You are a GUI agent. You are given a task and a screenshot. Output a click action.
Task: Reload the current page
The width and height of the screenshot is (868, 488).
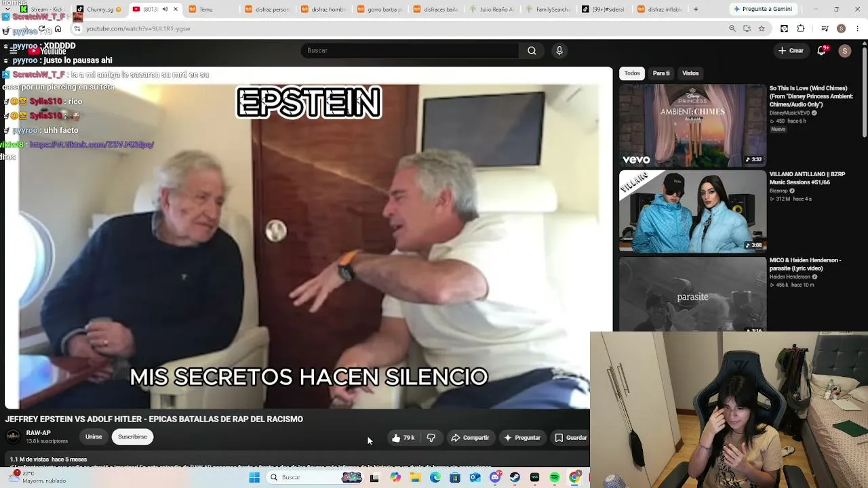[x=41, y=29]
